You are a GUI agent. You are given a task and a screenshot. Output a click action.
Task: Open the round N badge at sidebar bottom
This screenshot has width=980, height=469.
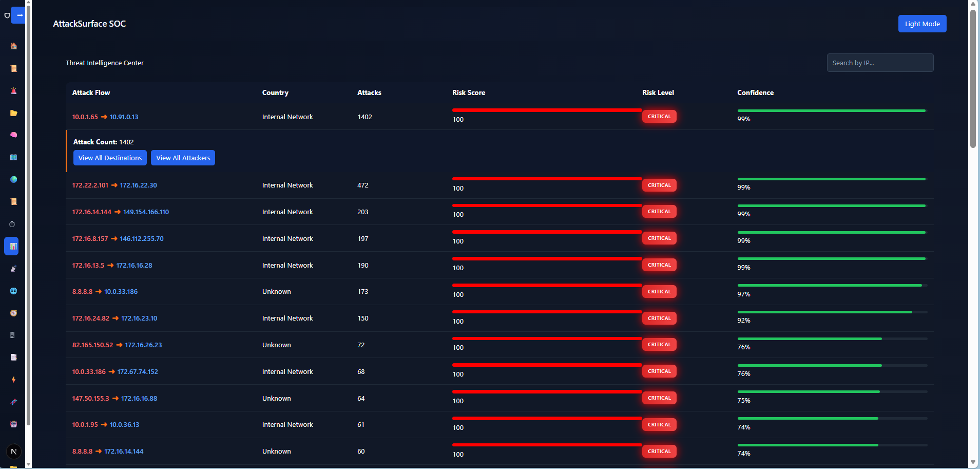[14, 452]
